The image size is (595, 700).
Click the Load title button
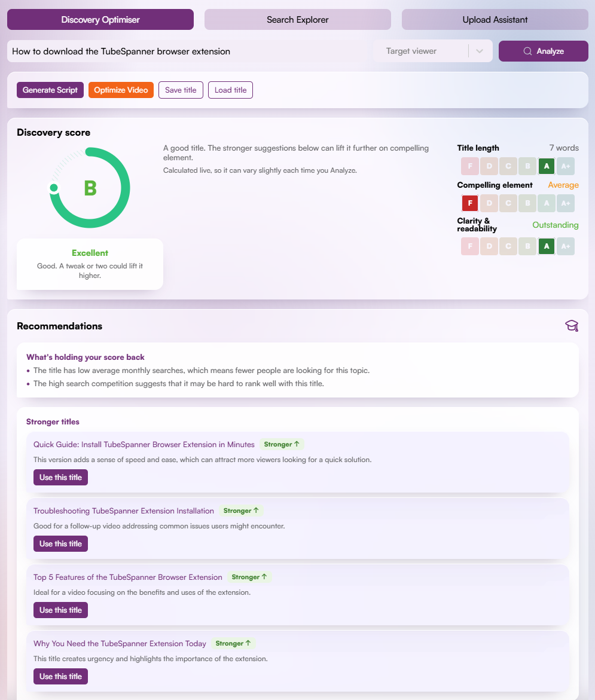coord(230,90)
